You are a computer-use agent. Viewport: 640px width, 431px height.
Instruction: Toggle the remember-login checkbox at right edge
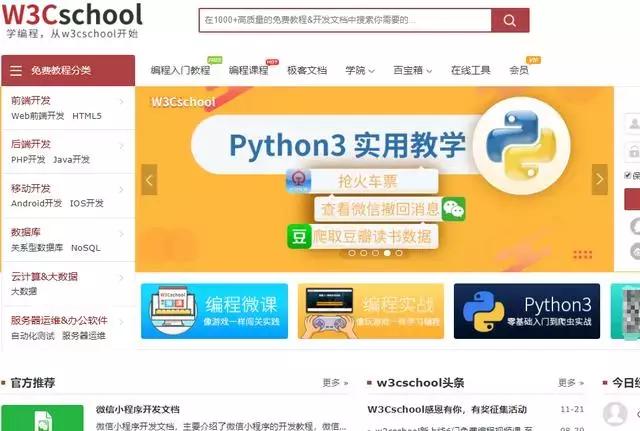point(627,176)
